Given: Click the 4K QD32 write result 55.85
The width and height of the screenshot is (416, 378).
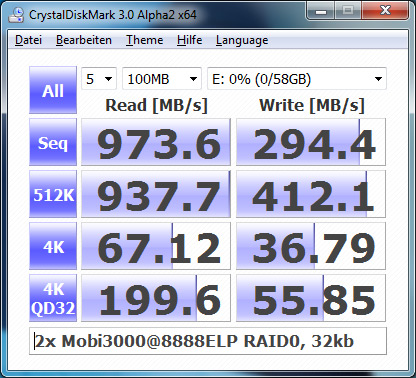Looking at the screenshot, I should [x=311, y=298].
